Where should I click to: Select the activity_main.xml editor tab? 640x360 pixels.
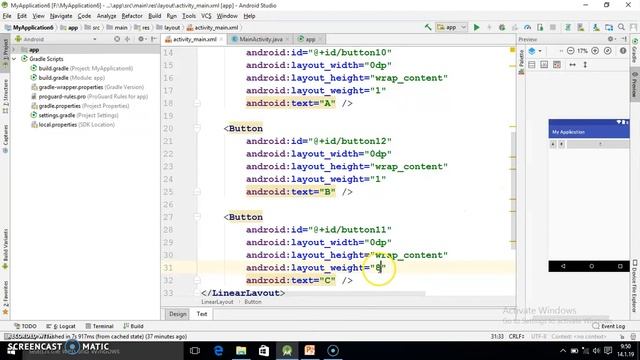click(194, 39)
